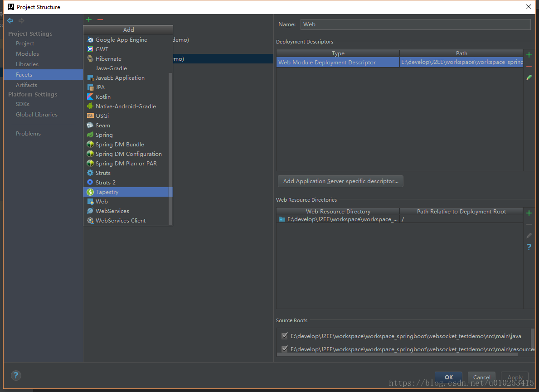Click Type column header in descriptors table

click(338, 53)
